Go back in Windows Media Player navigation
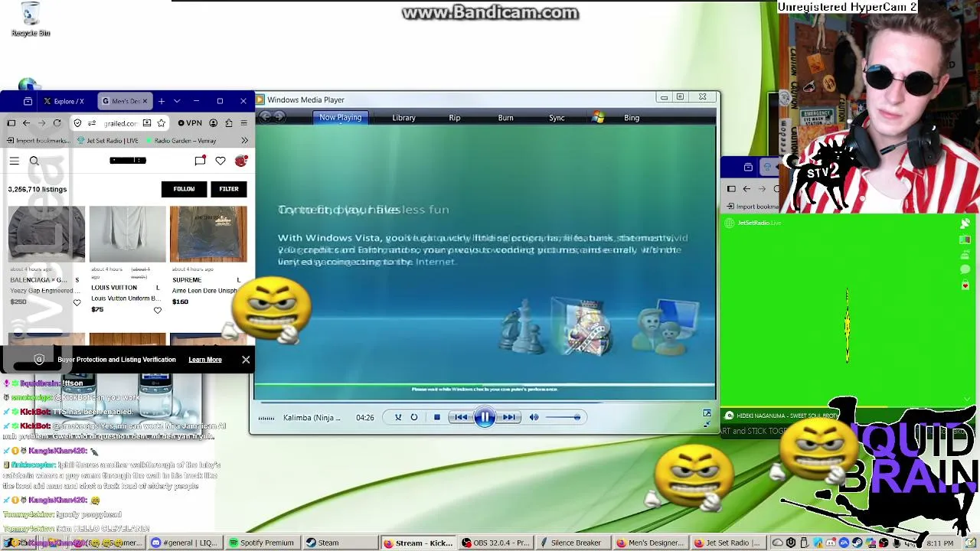The height and width of the screenshot is (551, 980). pos(265,117)
